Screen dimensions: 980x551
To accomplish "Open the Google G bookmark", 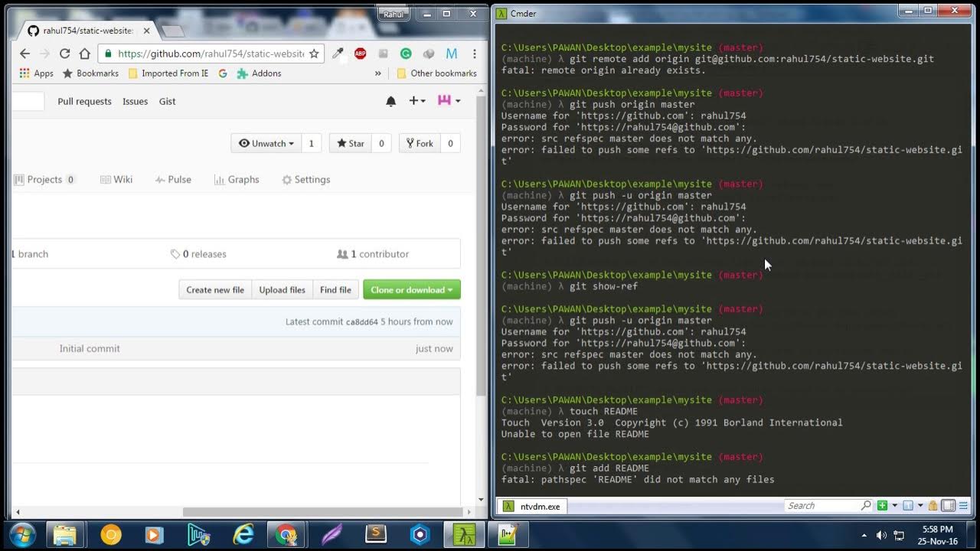I will (x=223, y=73).
